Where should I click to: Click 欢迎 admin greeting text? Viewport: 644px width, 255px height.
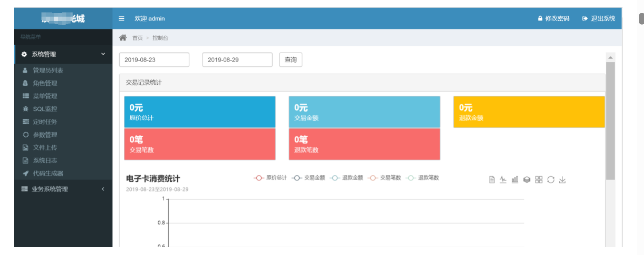tap(150, 18)
